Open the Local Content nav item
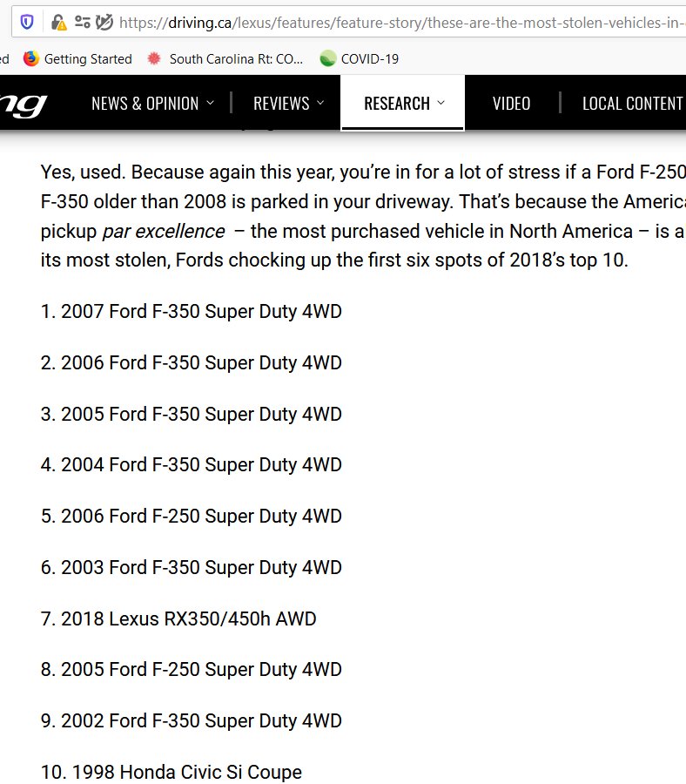The height and width of the screenshot is (784, 686). (x=633, y=104)
